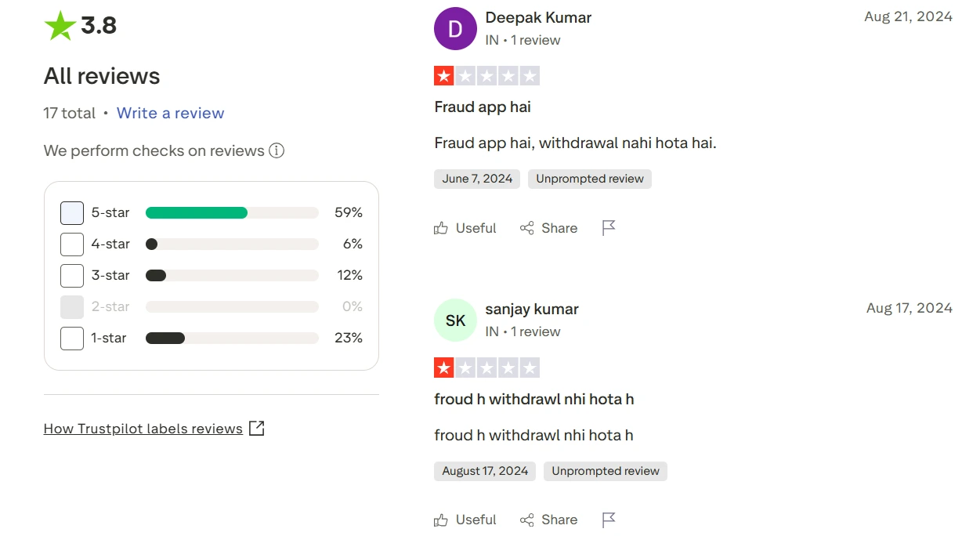Click the 5-star green rating bar
The height and width of the screenshot is (536, 980).
pos(197,213)
